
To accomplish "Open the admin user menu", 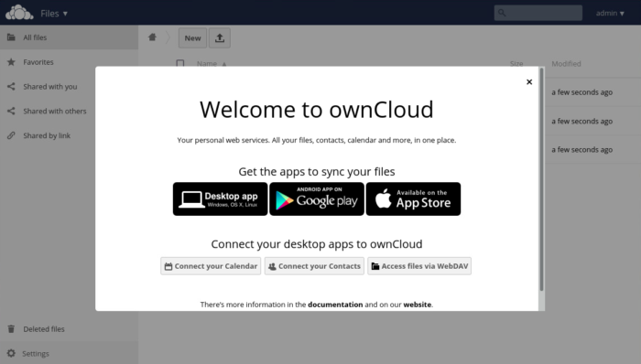I will click(x=610, y=13).
